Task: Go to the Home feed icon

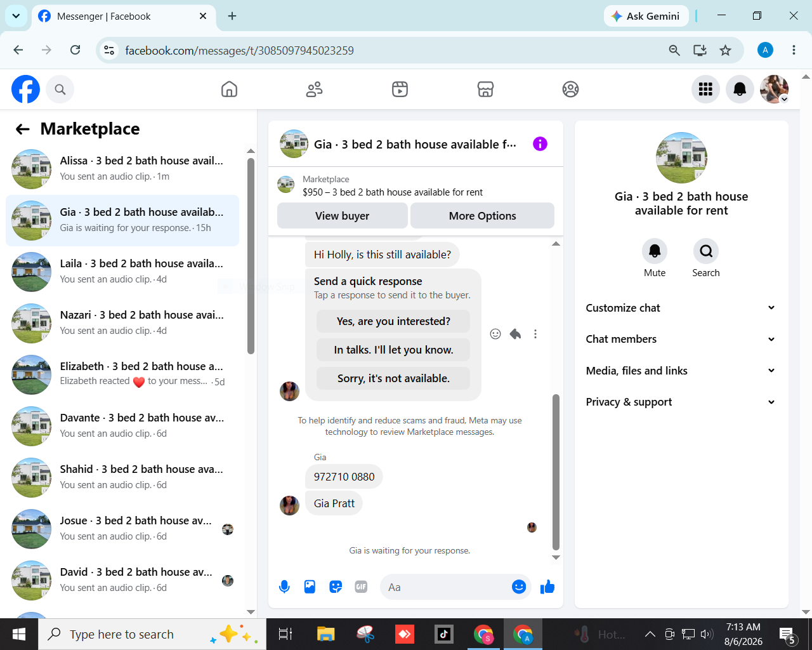Action: click(x=229, y=90)
